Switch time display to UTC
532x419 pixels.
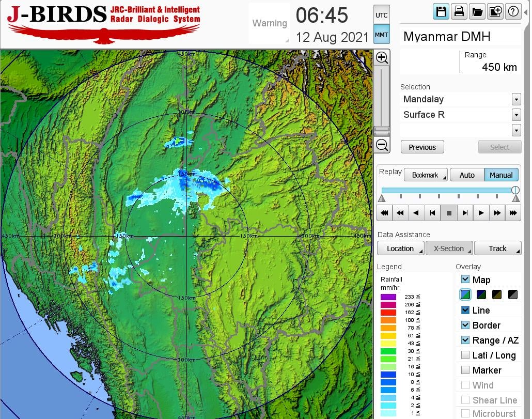(381, 15)
